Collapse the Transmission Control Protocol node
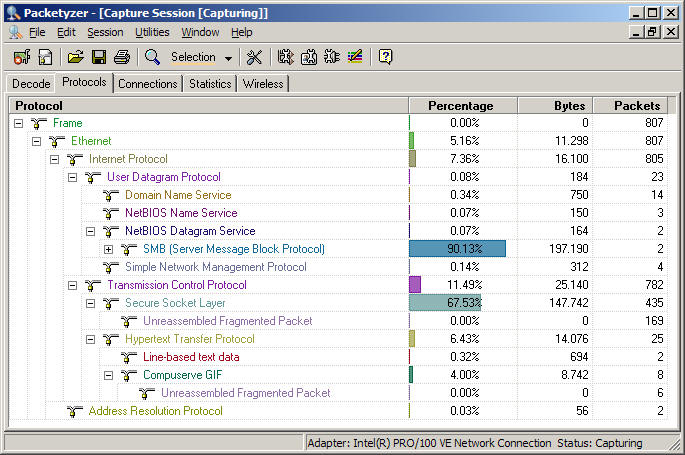685x455 pixels. click(73, 286)
